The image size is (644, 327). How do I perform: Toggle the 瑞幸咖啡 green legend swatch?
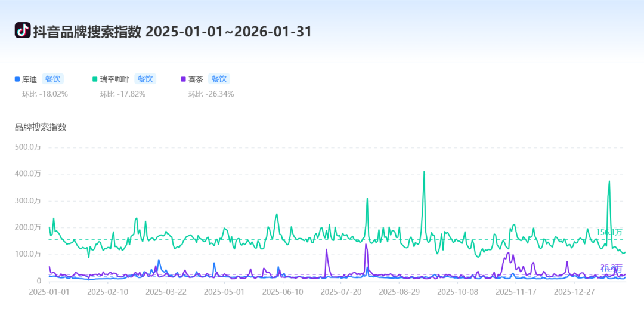click(95, 79)
